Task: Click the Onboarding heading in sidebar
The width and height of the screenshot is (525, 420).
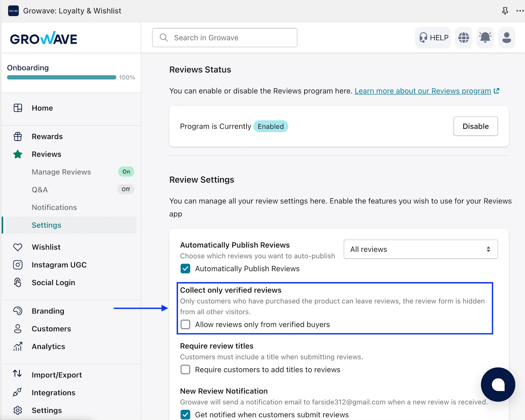Action: [28, 68]
